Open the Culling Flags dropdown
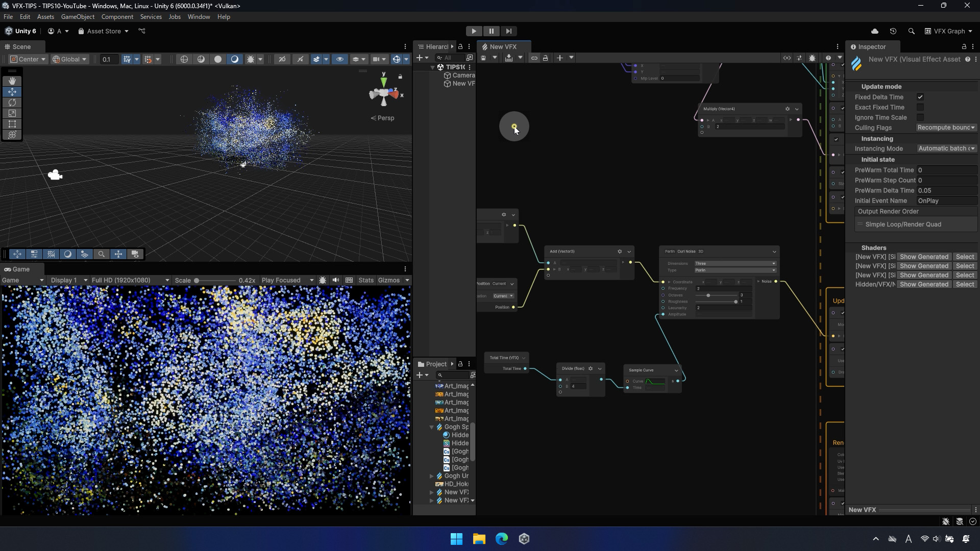This screenshot has width=980, height=551. (x=946, y=128)
